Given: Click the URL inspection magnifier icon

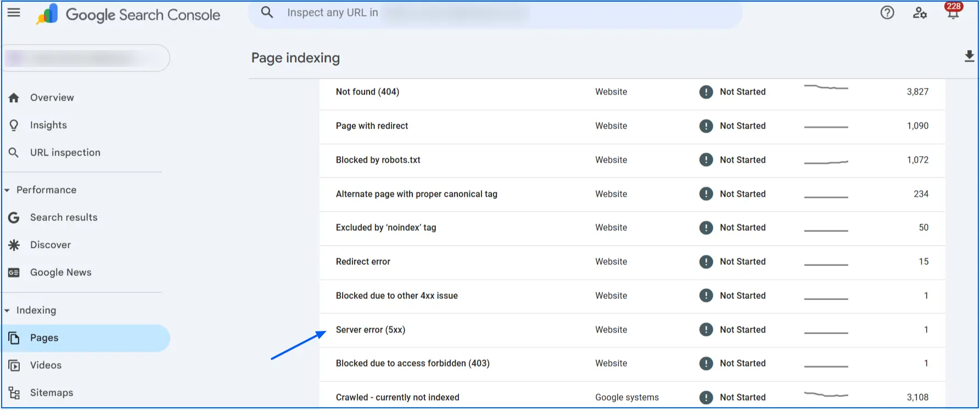Looking at the screenshot, I should pos(14,153).
